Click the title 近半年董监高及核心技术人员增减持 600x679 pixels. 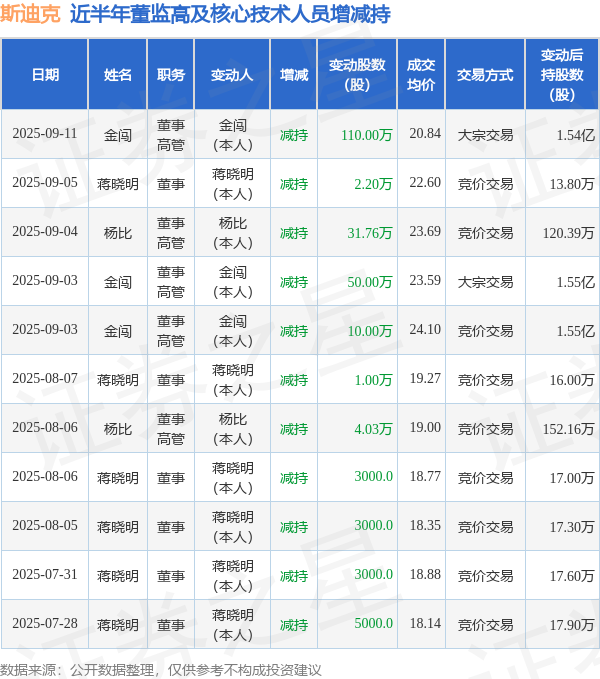[x=230, y=14]
